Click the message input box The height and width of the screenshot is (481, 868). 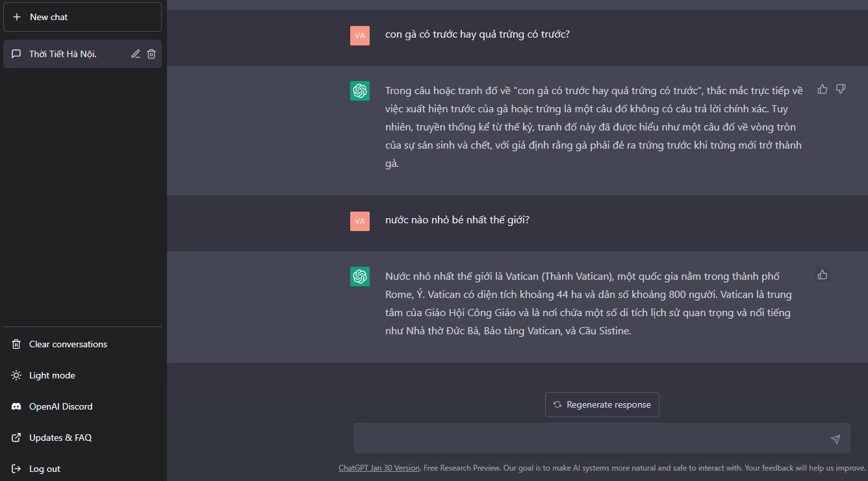pos(585,438)
